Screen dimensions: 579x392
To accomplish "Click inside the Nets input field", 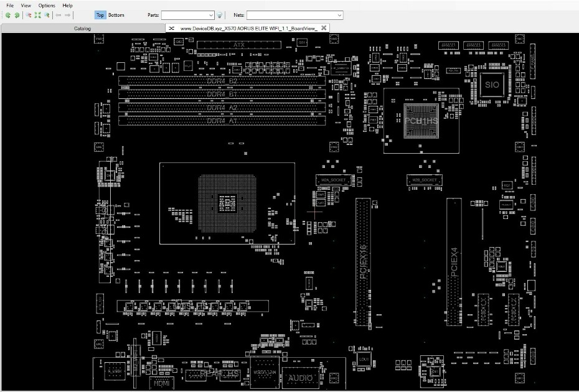I will (x=291, y=15).
